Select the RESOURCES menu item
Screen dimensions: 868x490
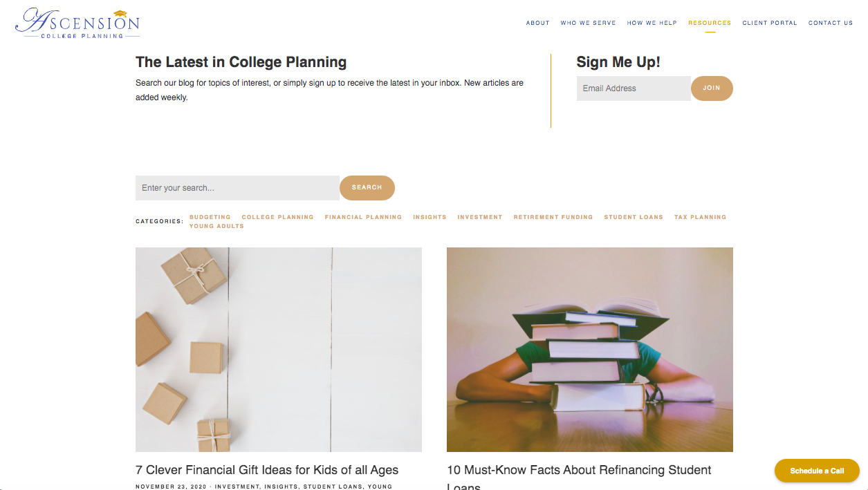[709, 23]
